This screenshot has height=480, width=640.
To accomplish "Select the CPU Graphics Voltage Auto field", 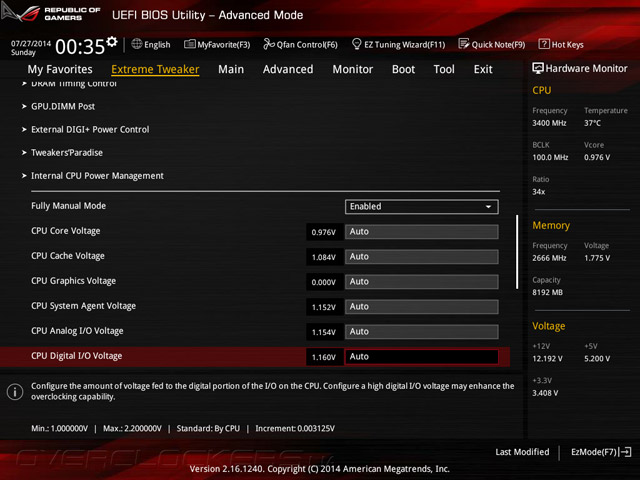I will click(422, 282).
